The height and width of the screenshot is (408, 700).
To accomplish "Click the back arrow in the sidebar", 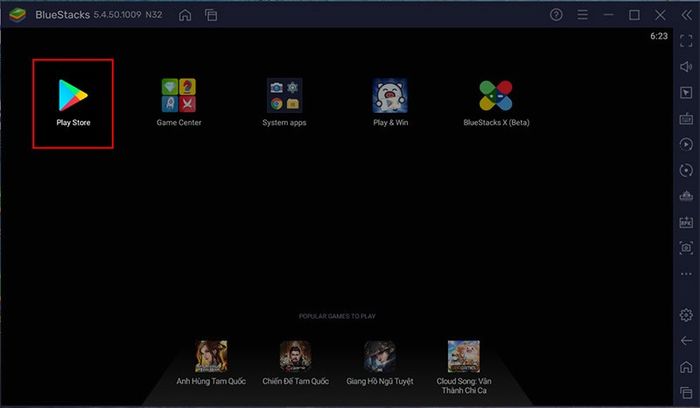I will 686,341.
